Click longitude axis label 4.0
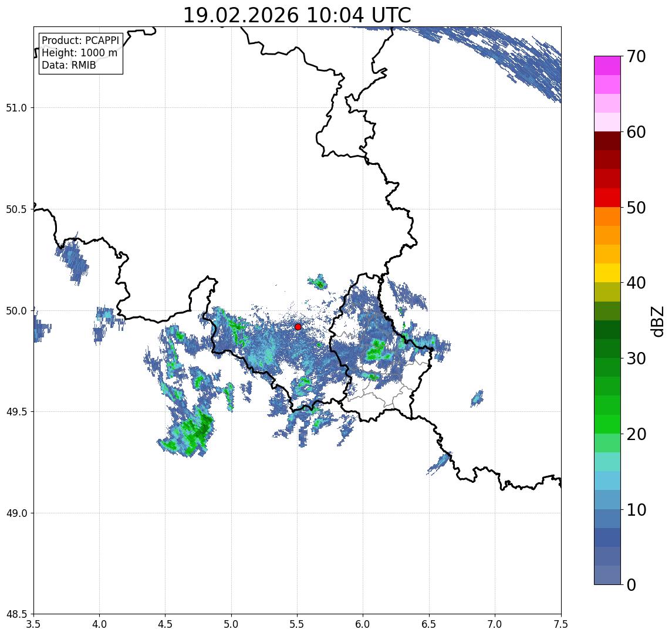This screenshot has width=672, height=636. 99,624
